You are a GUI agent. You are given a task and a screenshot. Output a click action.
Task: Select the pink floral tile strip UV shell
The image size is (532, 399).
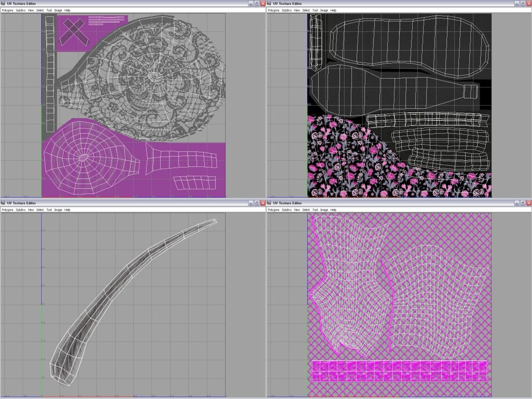click(x=399, y=371)
